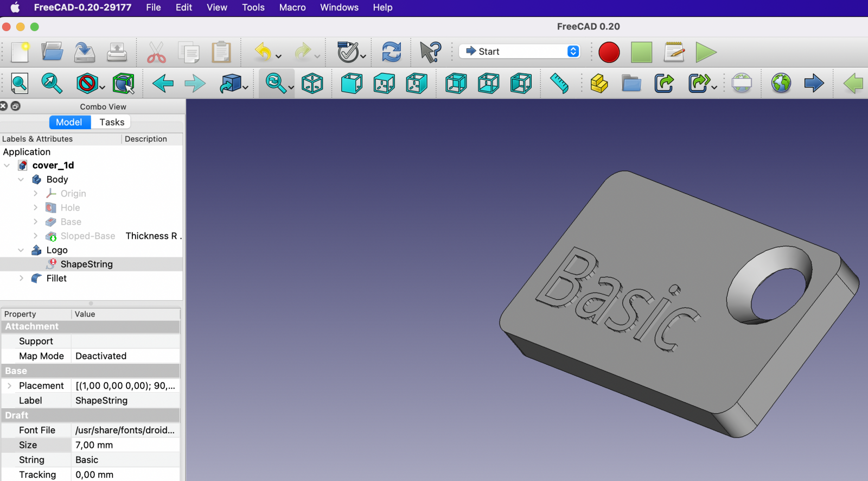Switch to the Tasks tab
This screenshot has height=481, width=868.
coord(112,122)
